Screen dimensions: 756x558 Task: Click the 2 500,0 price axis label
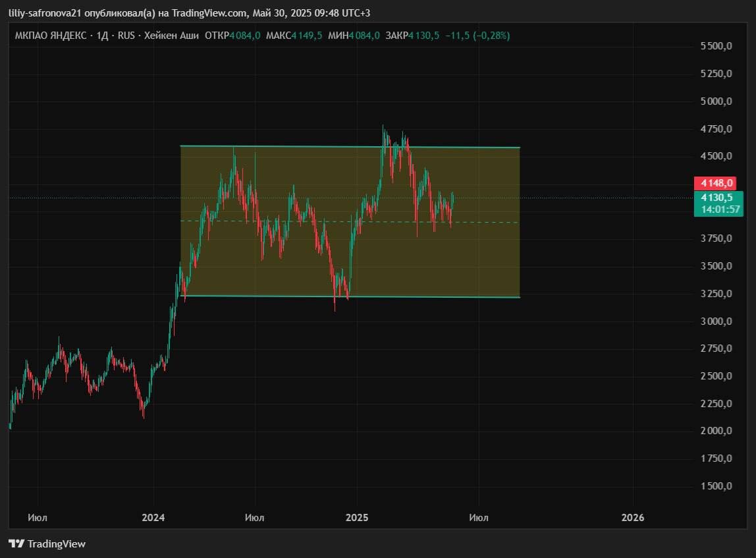[716, 376]
